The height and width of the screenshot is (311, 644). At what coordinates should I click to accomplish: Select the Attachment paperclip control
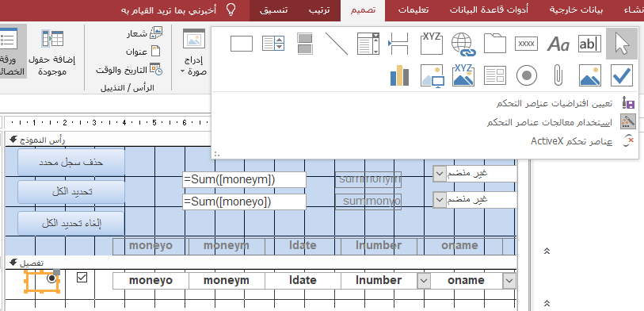558,75
